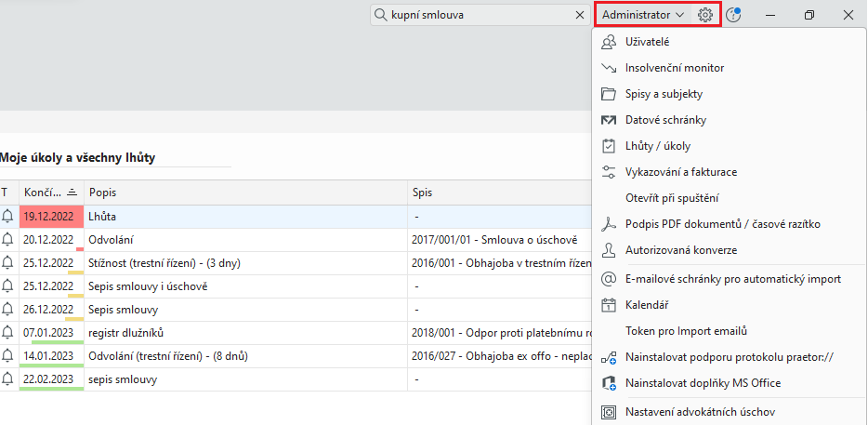Click the Uživatelé users icon
This screenshot has height=425, width=868.
609,42
